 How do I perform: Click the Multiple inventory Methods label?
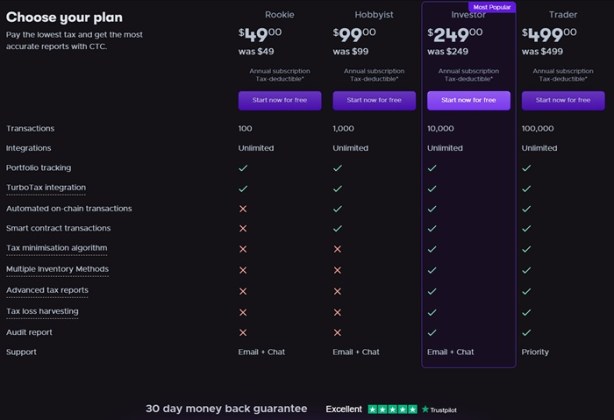(x=57, y=269)
